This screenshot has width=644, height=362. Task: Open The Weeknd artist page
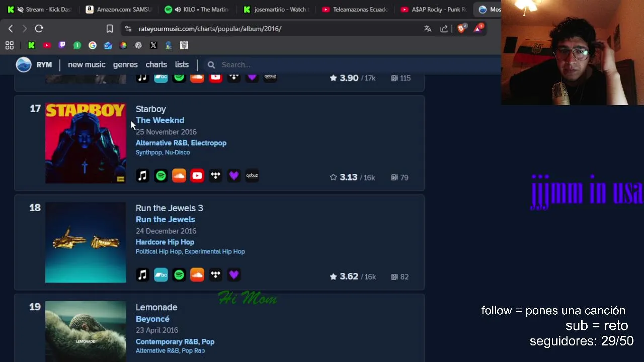[x=160, y=120]
